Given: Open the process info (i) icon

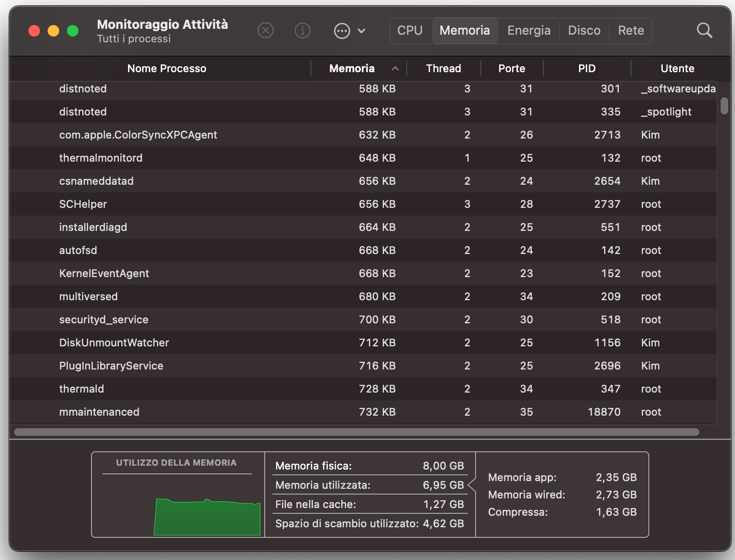Looking at the screenshot, I should click(x=302, y=31).
